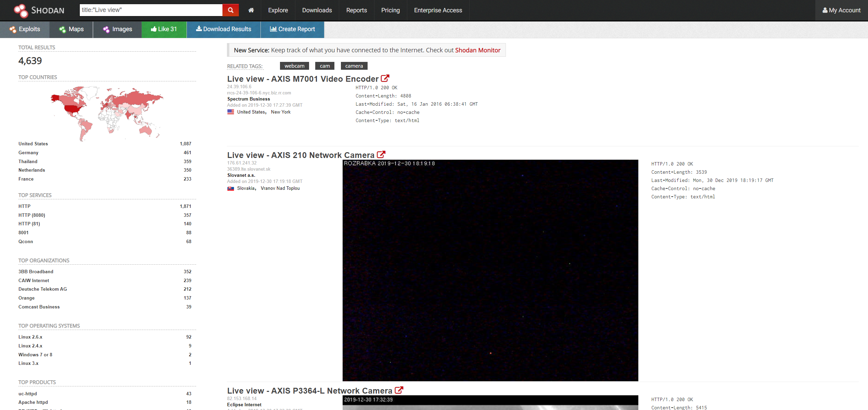The width and height of the screenshot is (868, 410).
Task: Click the United States flag icon
Action: point(231,112)
